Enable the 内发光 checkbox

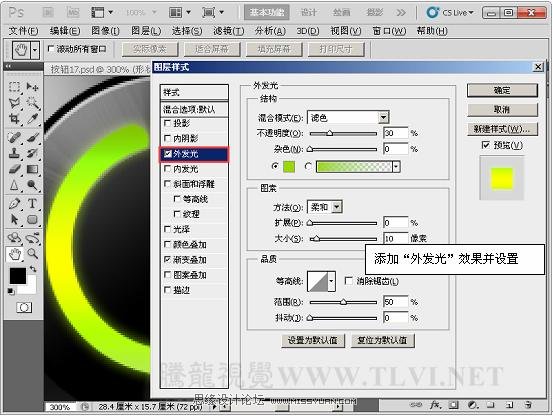tap(168, 169)
